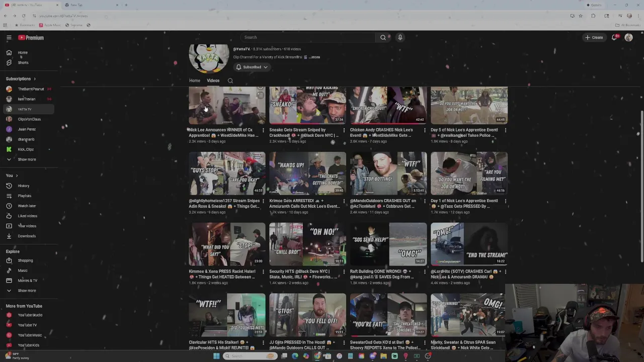Switch to the New Tab browser tab
This screenshot has height=362, width=644.
91,5
